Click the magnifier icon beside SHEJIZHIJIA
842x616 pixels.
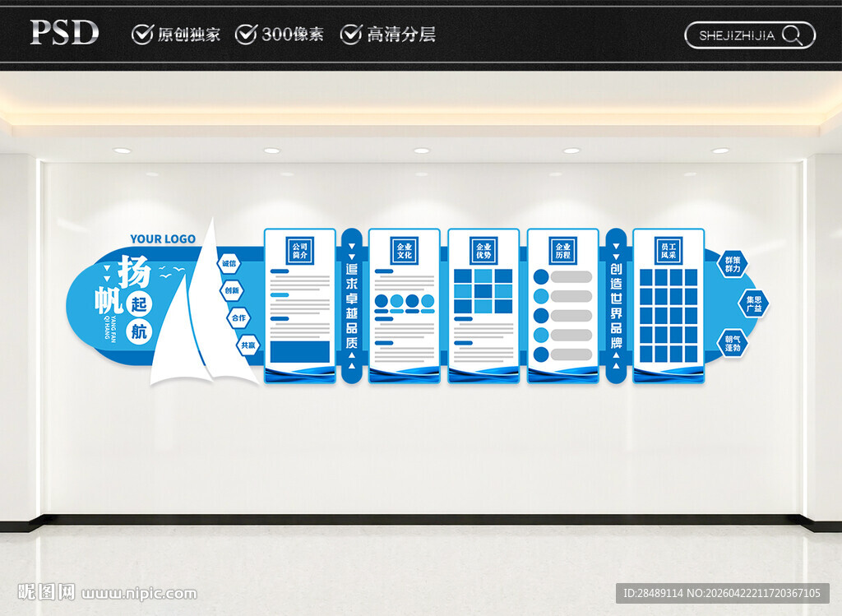[x=792, y=35]
